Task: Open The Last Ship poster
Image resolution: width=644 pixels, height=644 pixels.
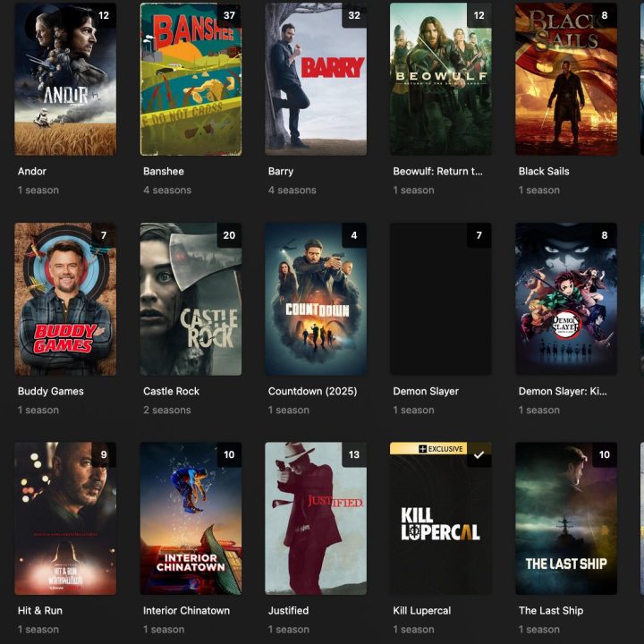Action: point(566,518)
